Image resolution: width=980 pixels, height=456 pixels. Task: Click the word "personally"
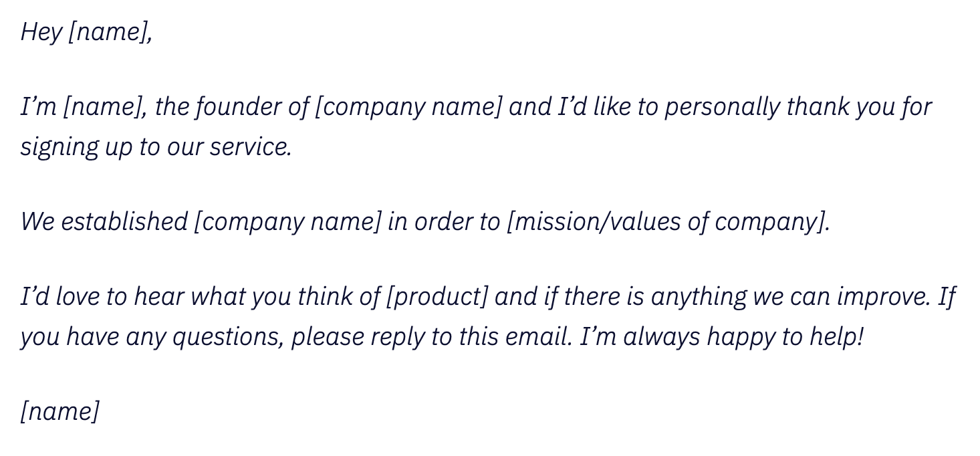[x=721, y=107]
